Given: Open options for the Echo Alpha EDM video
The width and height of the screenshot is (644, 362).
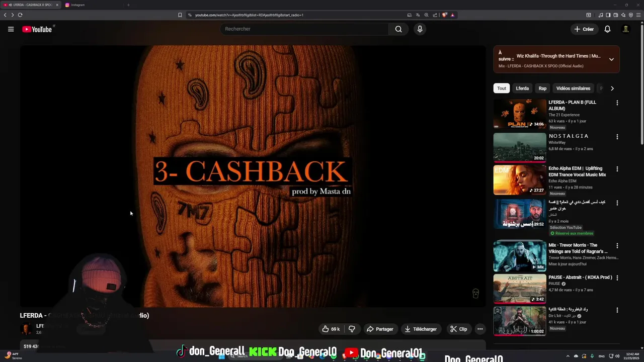Looking at the screenshot, I should pyautogui.click(x=617, y=169).
